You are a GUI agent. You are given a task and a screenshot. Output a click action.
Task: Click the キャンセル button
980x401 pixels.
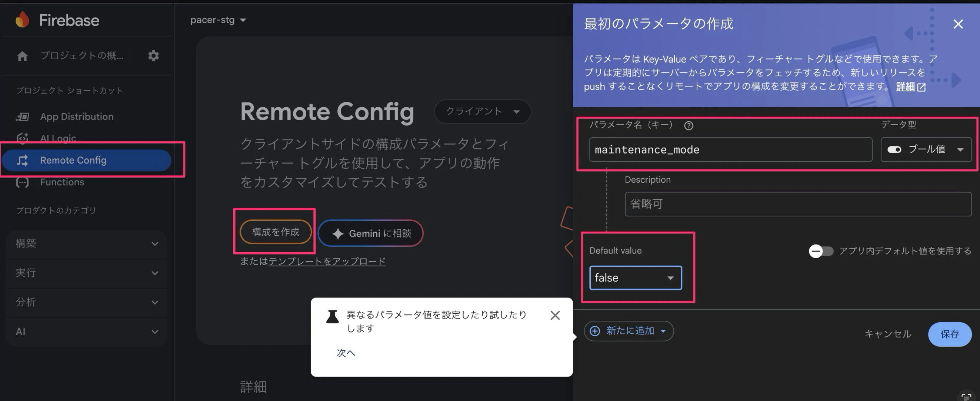[887, 334]
